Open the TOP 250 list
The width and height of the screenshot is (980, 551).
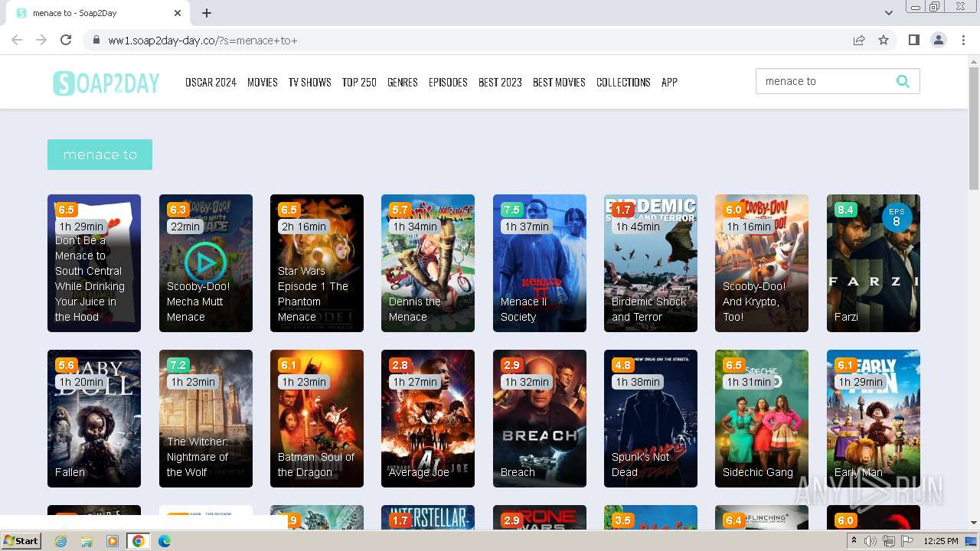pyautogui.click(x=359, y=82)
